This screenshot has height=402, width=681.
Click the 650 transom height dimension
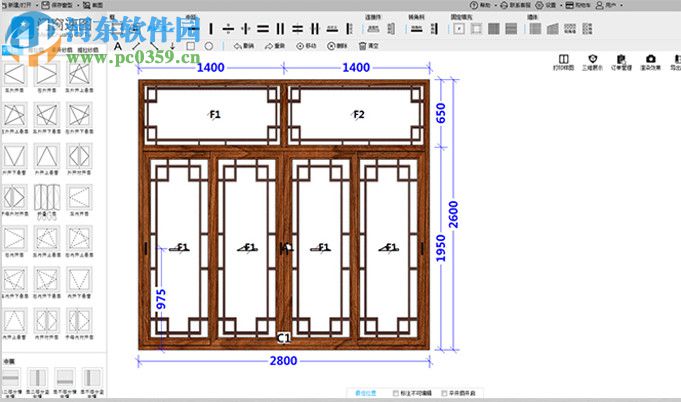(x=441, y=113)
